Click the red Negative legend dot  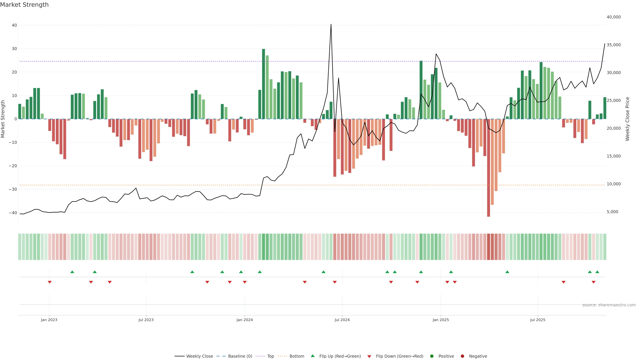coord(462,356)
